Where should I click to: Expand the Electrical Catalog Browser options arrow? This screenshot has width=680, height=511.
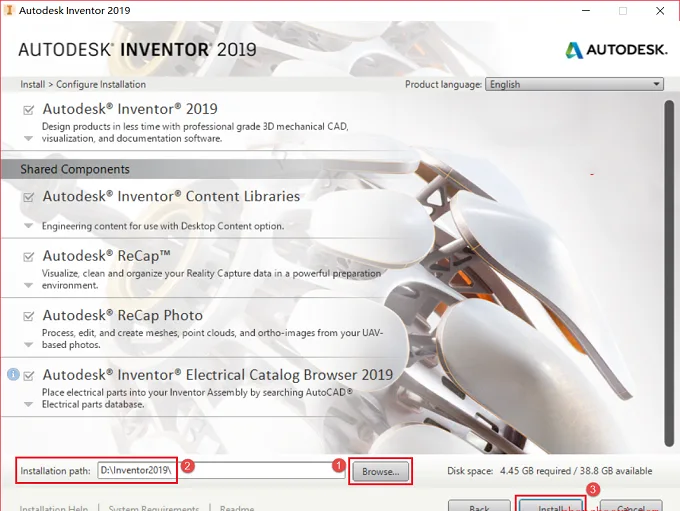click(x=29, y=404)
